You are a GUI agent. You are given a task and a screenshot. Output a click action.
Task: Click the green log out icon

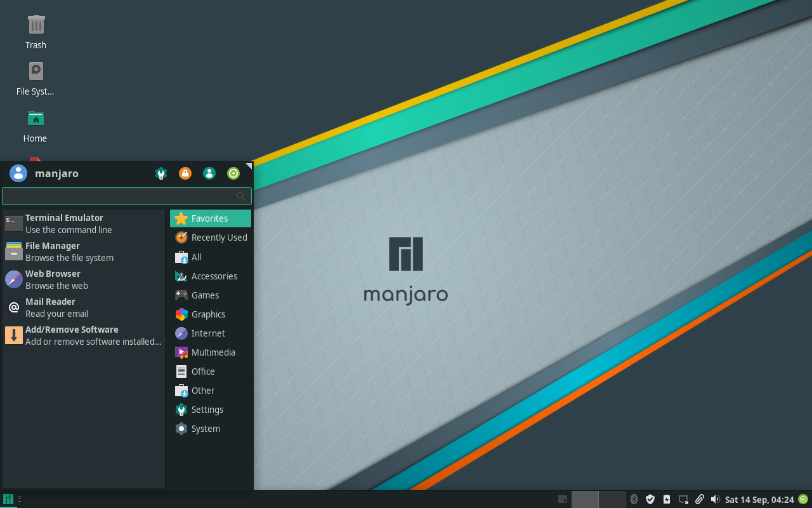coord(233,173)
